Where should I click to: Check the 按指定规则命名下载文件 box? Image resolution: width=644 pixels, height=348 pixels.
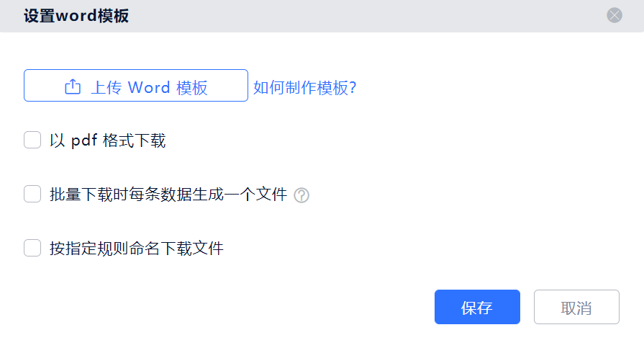click(32, 248)
